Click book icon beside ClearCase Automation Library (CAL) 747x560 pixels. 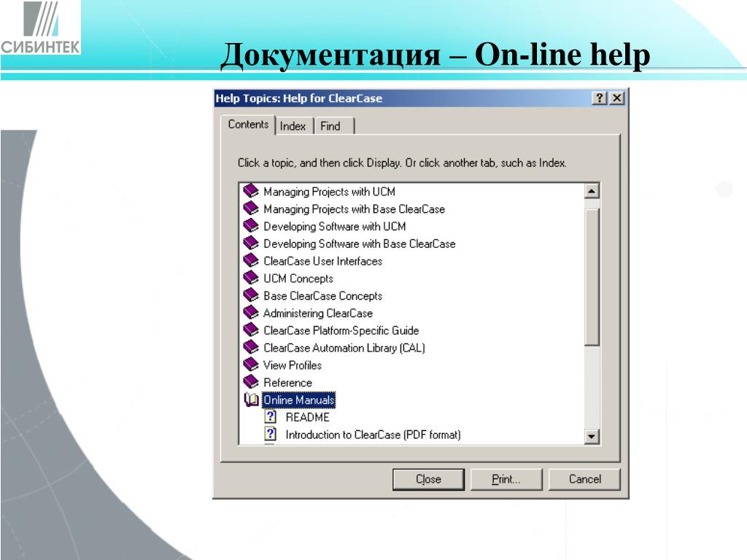(x=251, y=348)
